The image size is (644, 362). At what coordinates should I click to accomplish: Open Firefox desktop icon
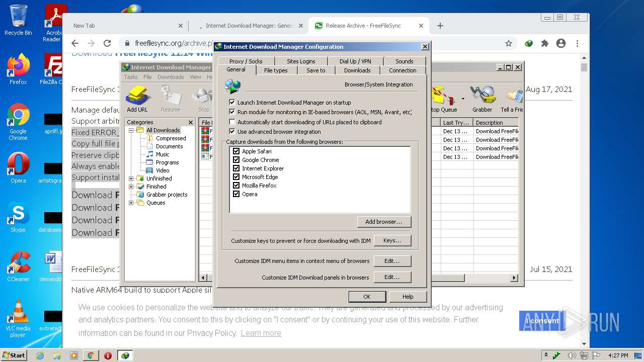(x=18, y=69)
